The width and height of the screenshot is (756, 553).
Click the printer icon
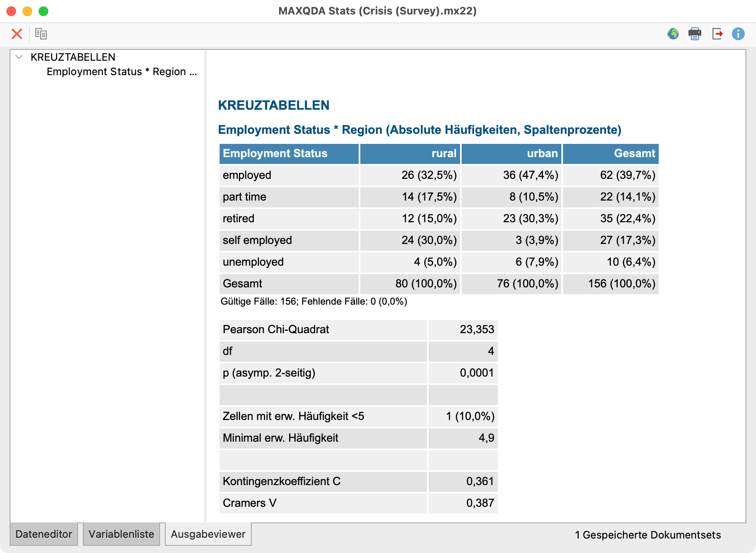coord(695,34)
